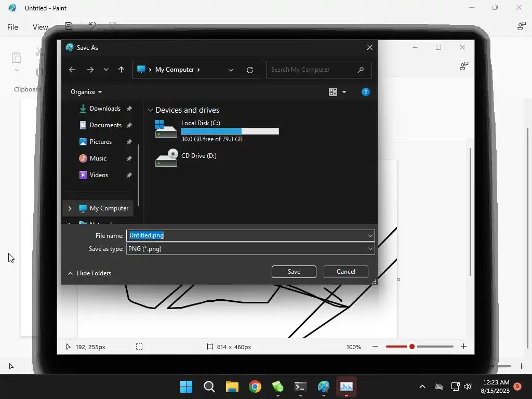Select the Local Disk (C:) drive
Image resolution: width=532 pixels, height=399 pixels.
217,130
